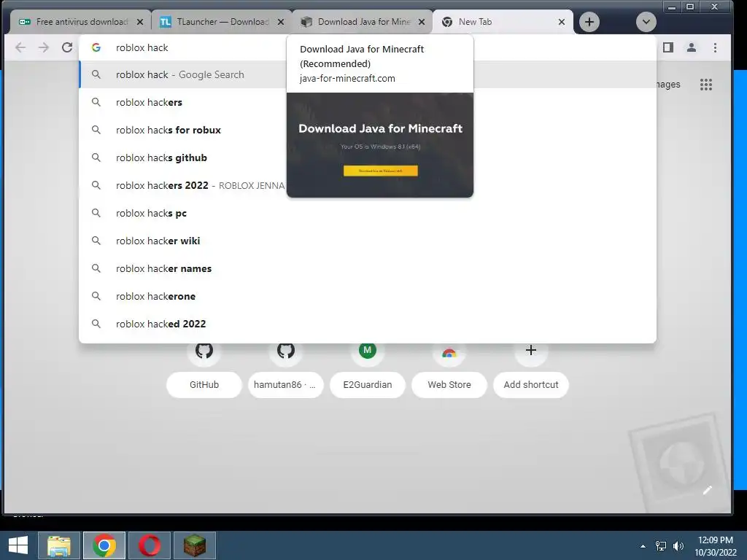Launch Opera from the taskbar
The width and height of the screenshot is (747, 560).
point(150,545)
